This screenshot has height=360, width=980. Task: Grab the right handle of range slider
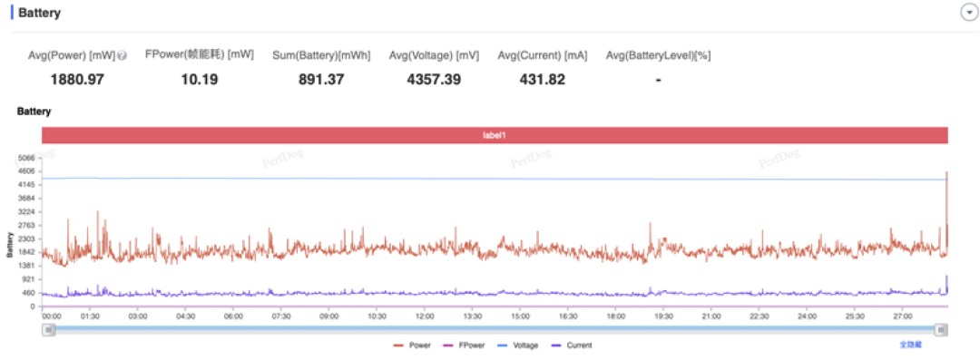[941, 330]
